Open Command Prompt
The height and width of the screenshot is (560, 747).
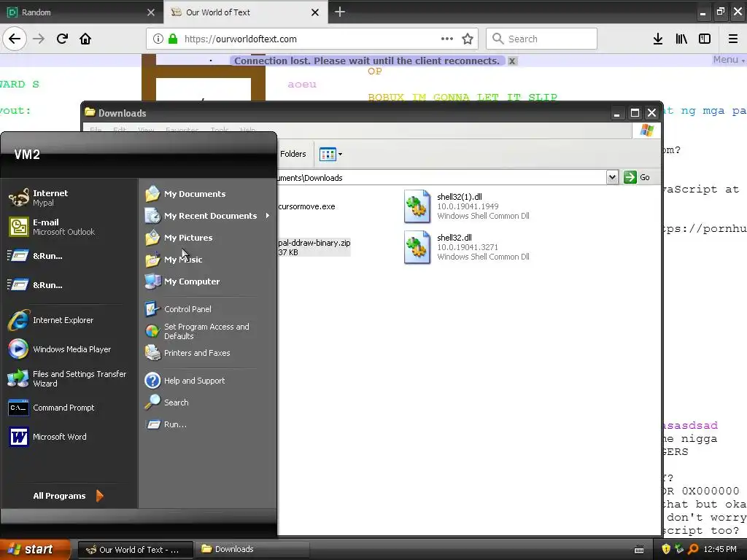(x=69, y=408)
